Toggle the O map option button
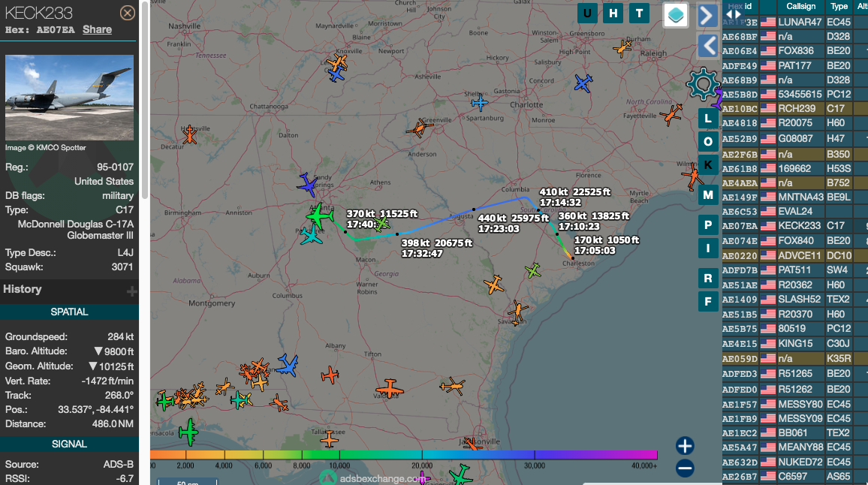This screenshot has height=485, width=868. tap(708, 142)
